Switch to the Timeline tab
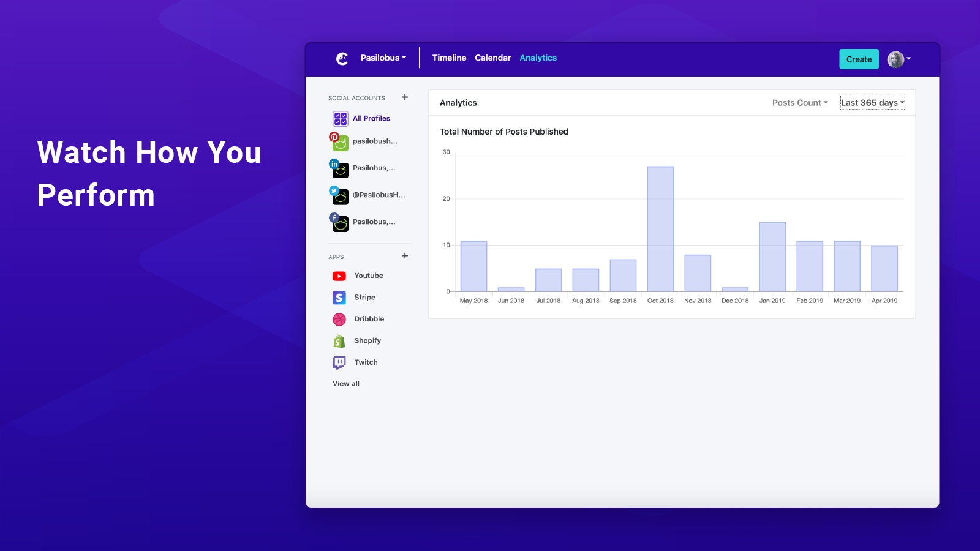This screenshot has height=551, width=980. coord(449,58)
